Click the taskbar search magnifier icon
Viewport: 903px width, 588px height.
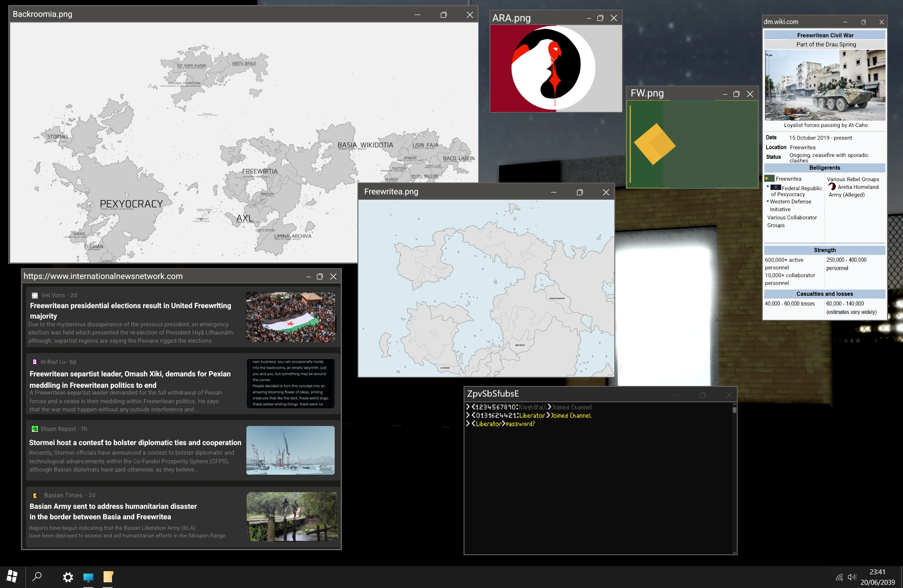[37, 577]
